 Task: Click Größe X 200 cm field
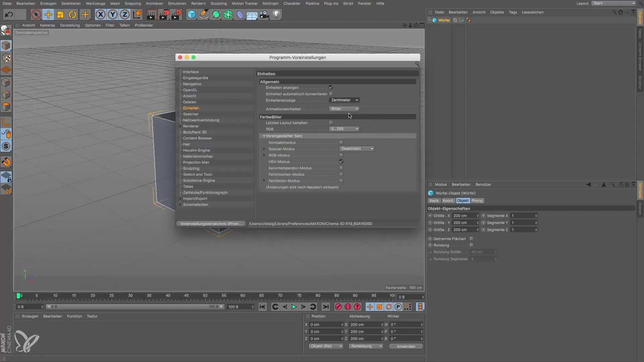(x=466, y=216)
